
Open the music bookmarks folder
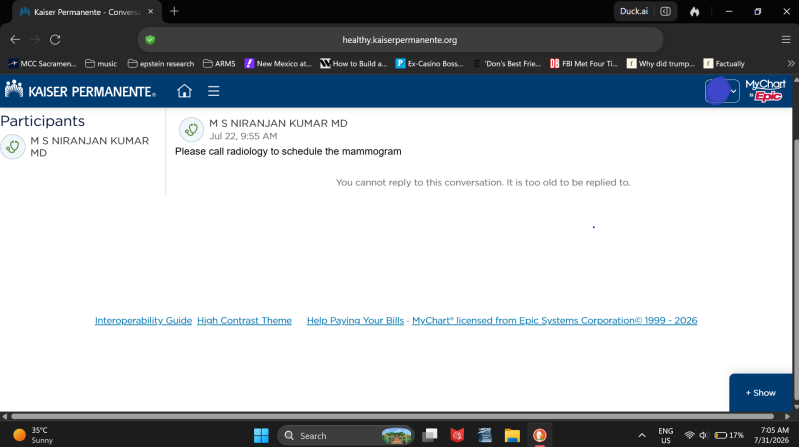click(101, 64)
